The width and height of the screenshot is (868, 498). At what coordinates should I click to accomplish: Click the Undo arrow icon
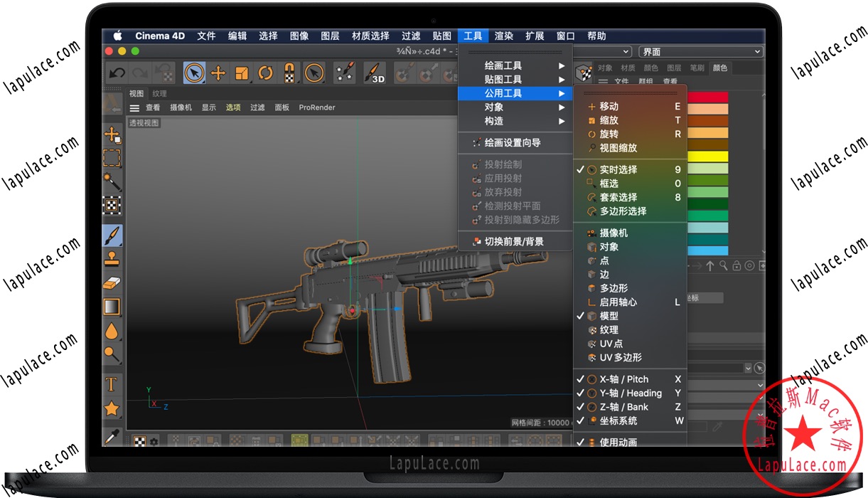[117, 72]
